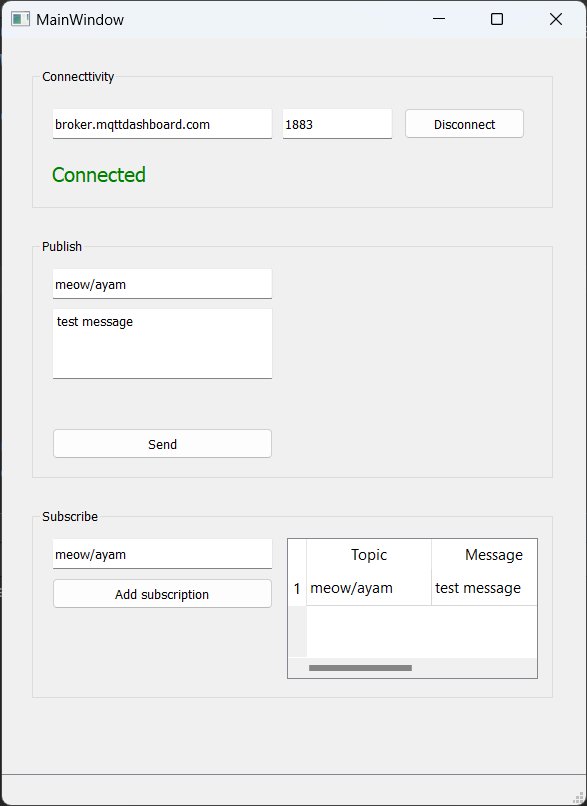Close the MainWindow
The image size is (587, 806).
(556, 19)
